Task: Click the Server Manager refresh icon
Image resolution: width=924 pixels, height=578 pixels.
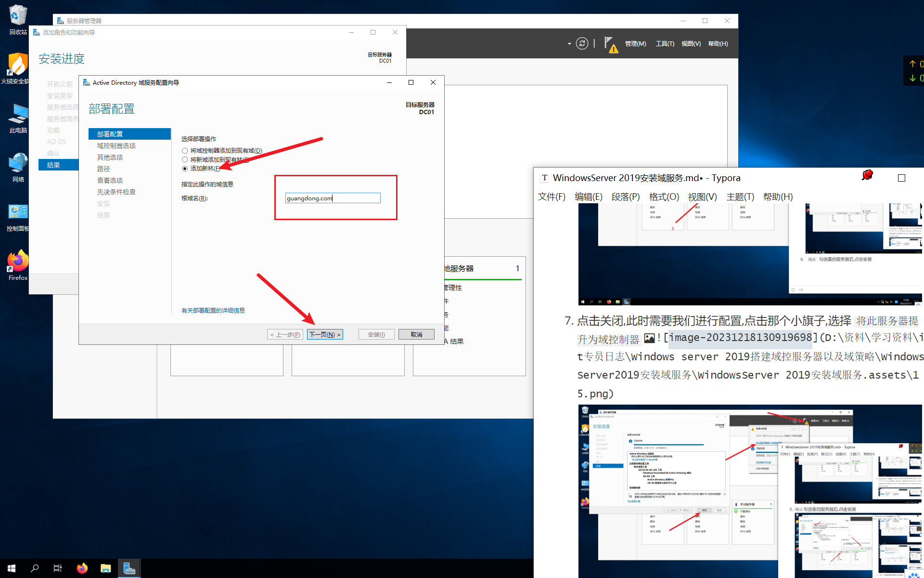Action: (x=582, y=43)
